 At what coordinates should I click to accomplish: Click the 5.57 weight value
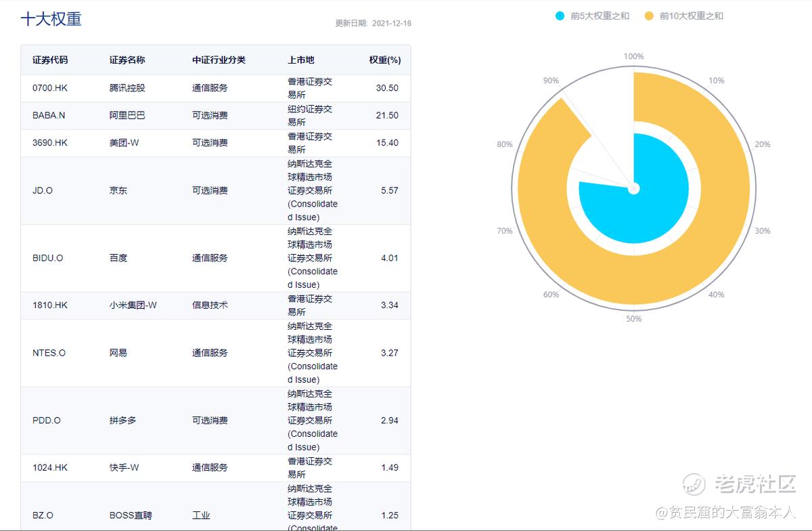(390, 190)
